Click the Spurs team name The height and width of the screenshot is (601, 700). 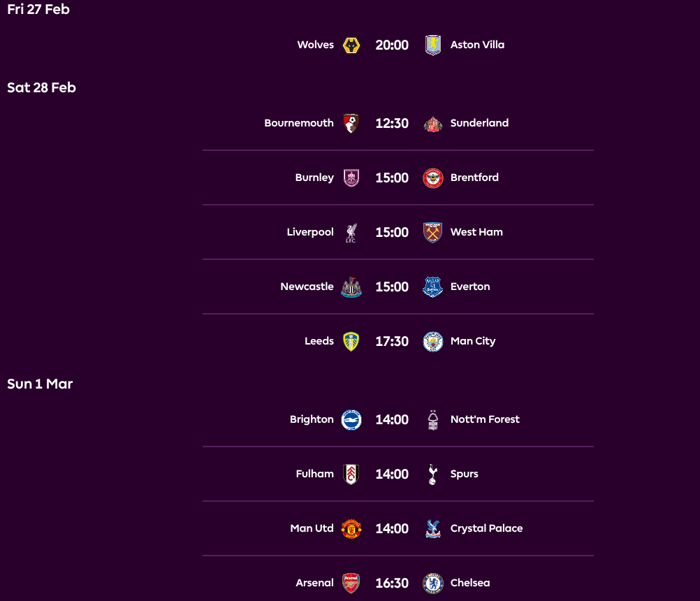[464, 473]
